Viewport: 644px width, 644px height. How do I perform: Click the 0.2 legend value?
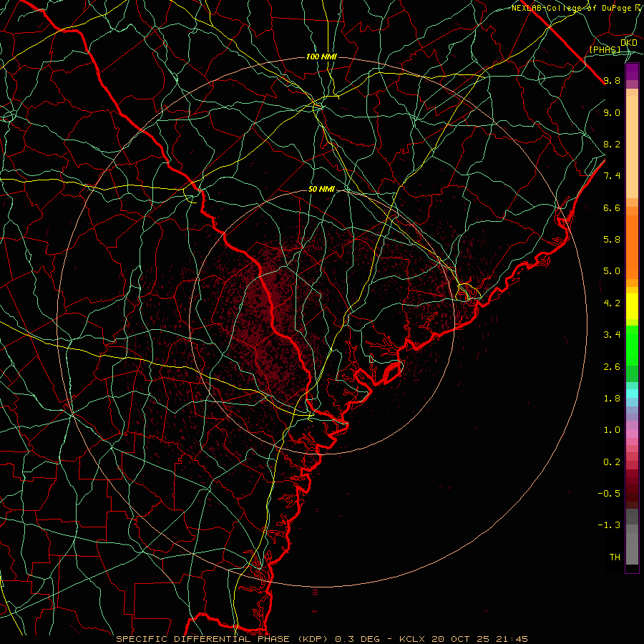(x=612, y=462)
